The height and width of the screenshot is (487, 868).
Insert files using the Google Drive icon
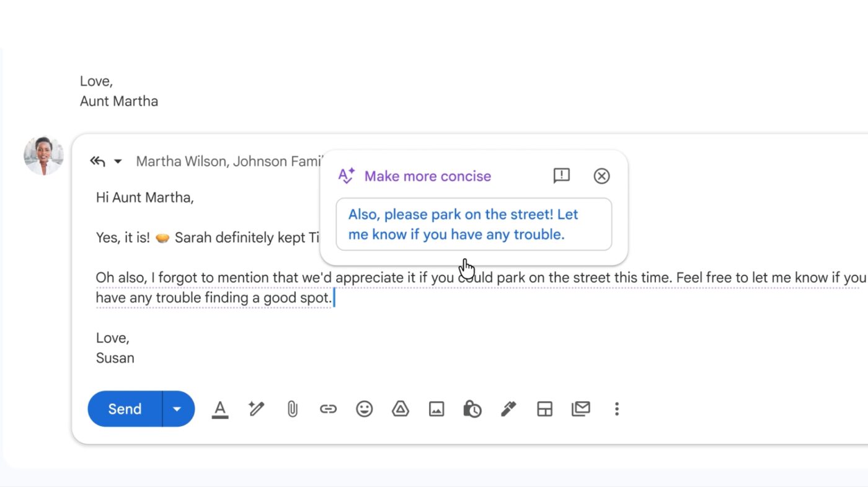point(400,408)
